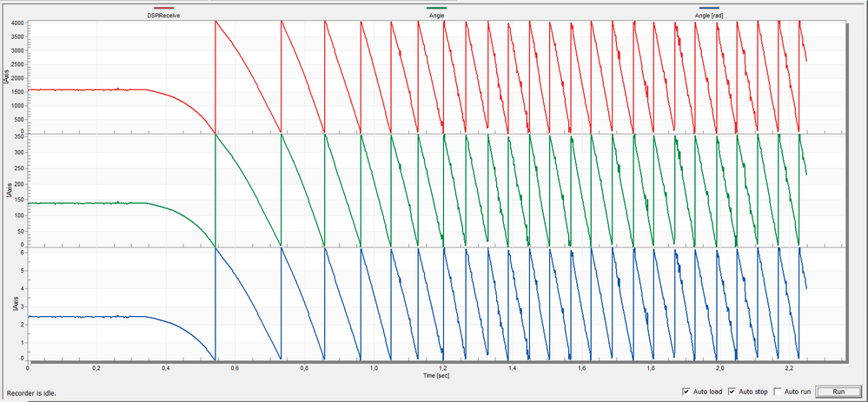
Task: Check the Auto run checkbox
Action: click(x=778, y=392)
